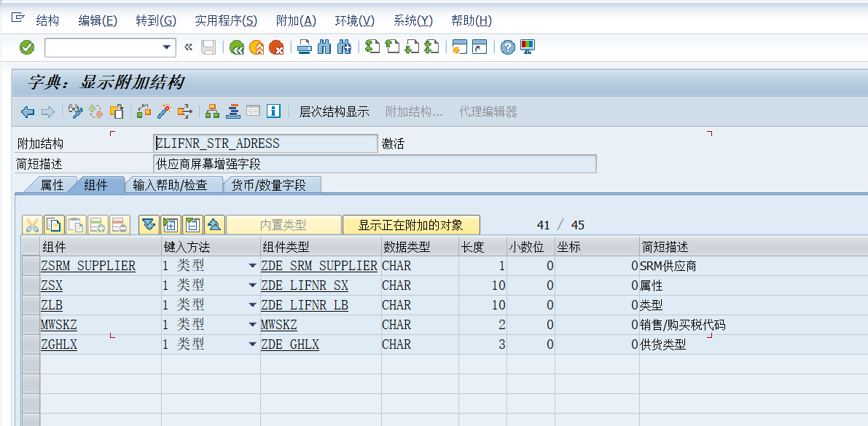
Task: Collapse the command field with the « chevron
Action: 188,47
